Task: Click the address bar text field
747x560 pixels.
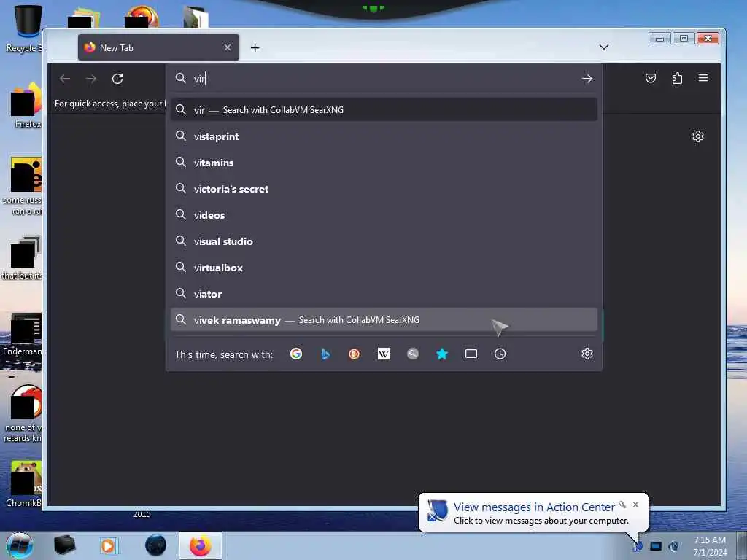Action: [x=384, y=79]
